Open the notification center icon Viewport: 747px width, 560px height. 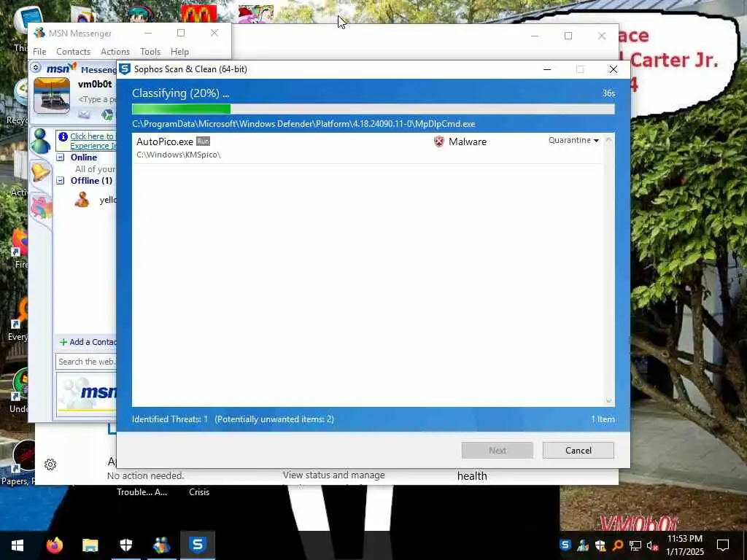pyautogui.click(x=723, y=545)
